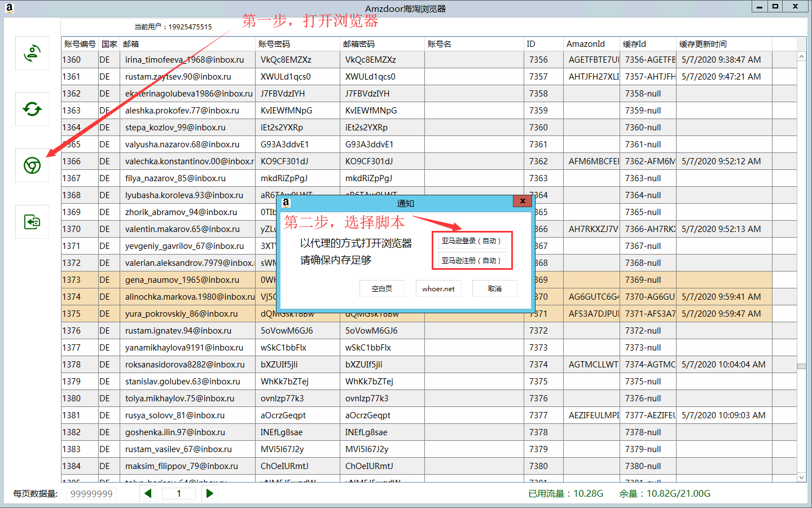Click password cell 5oVowM6GJ6 in 邮箱密码 column
The width and height of the screenshot is (812, 508).
click(x=371, y=331)
